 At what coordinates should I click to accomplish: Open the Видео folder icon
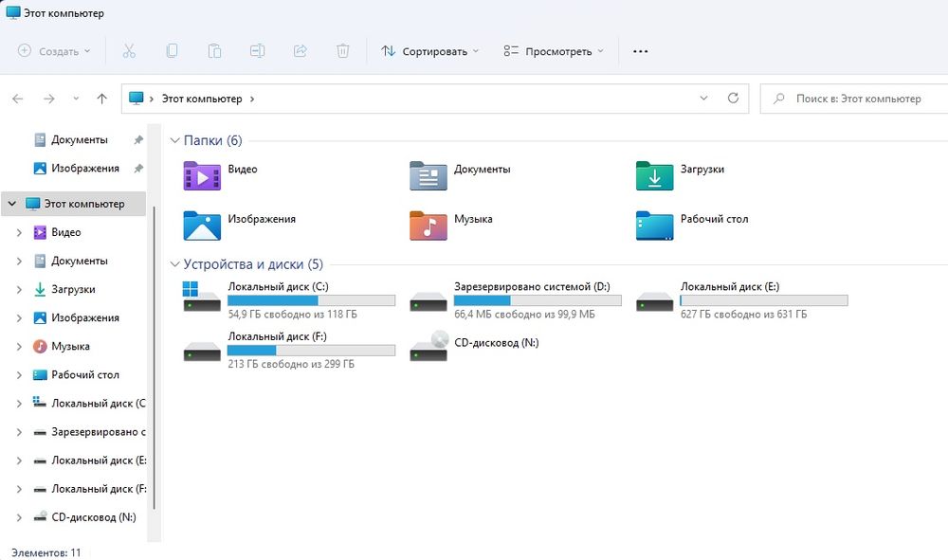tap(202, 176)
